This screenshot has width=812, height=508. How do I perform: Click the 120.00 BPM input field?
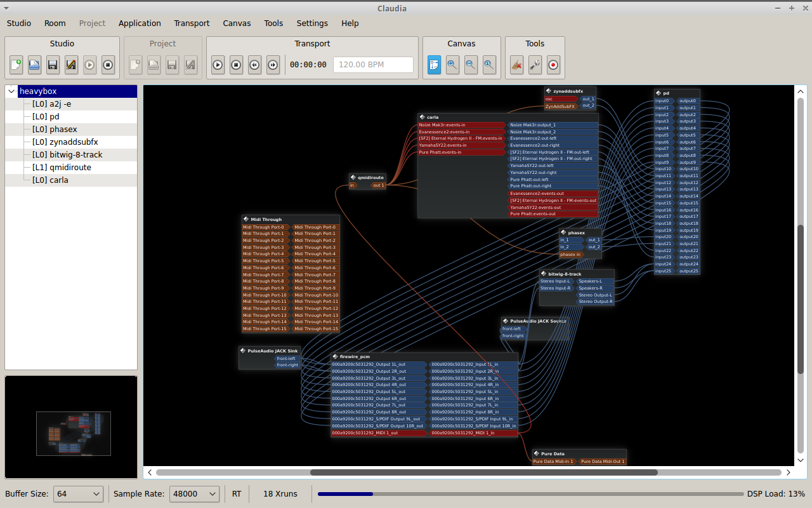pyautogui.click(x=373, y=64)
